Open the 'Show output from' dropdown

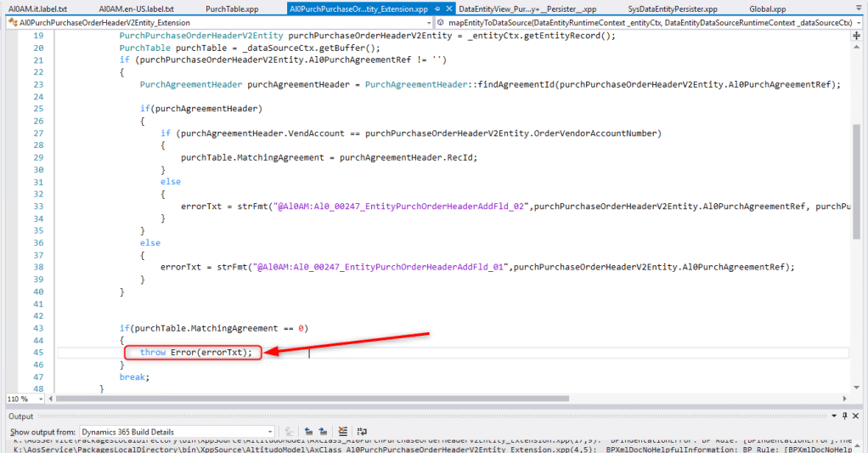click(268, 432)
